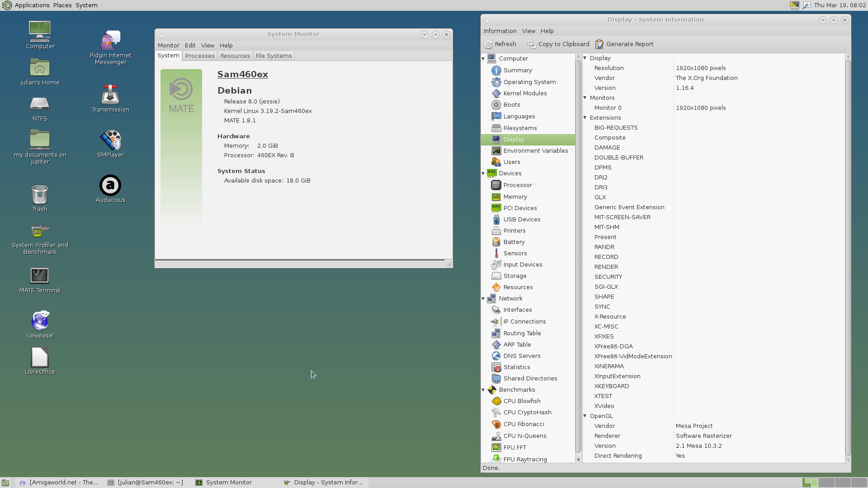Viewport: 868px width, 488px height.
Task: Switch to the second workspace in pager
Action: 826,483
